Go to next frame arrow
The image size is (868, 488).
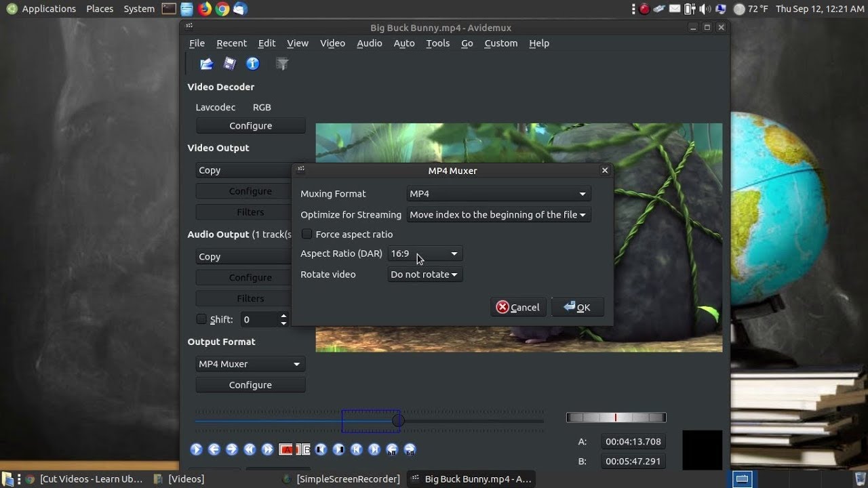tap(232, 449)
